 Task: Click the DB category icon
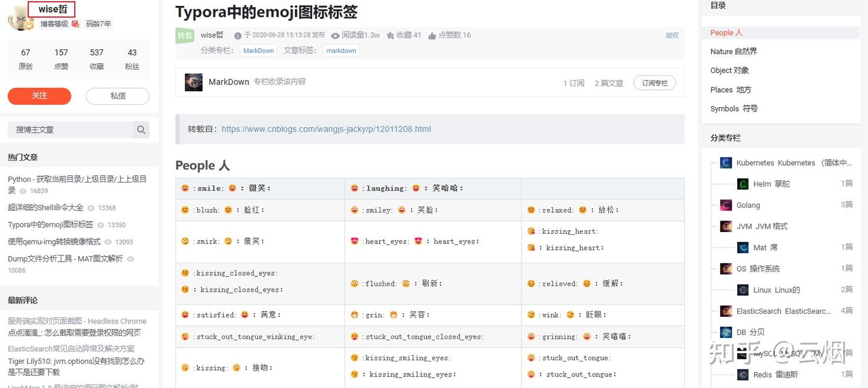click(x=726, y=333)
